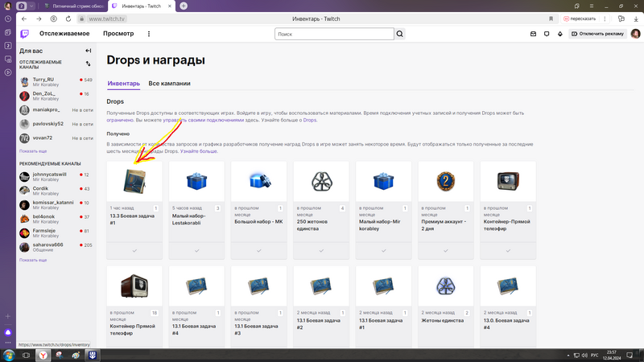Open the pavlovskiy52 channel
Screen dimensions: 644x362
coord(56,124)
